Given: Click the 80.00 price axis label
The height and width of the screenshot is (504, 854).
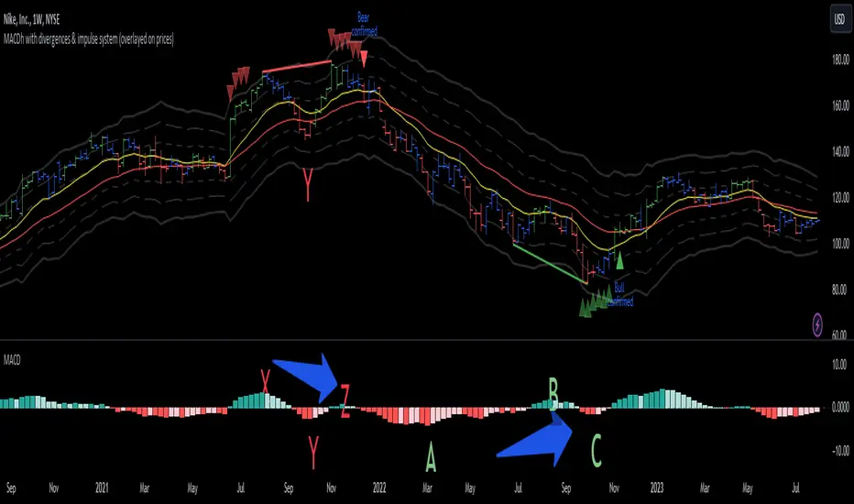Looking at the screenshot, I should click(840, 290).
